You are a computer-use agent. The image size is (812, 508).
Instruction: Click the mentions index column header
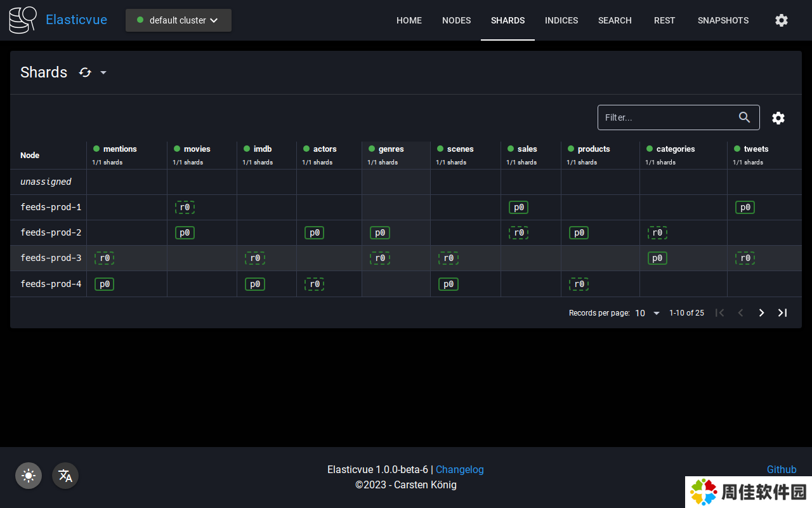pyautogui.click(x=120, y=149)
